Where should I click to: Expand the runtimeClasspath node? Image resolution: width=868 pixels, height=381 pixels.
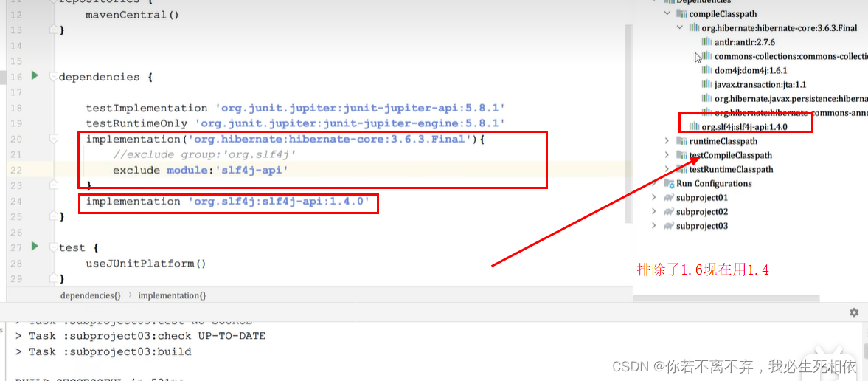[x=667, y=141]
